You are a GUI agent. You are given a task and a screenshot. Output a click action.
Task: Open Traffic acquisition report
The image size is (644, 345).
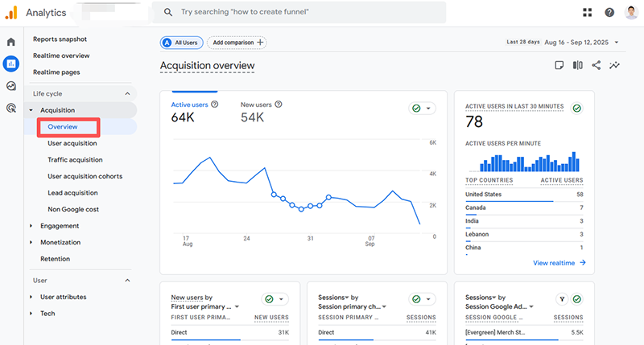pyautogui.click(x=75, y=160)
